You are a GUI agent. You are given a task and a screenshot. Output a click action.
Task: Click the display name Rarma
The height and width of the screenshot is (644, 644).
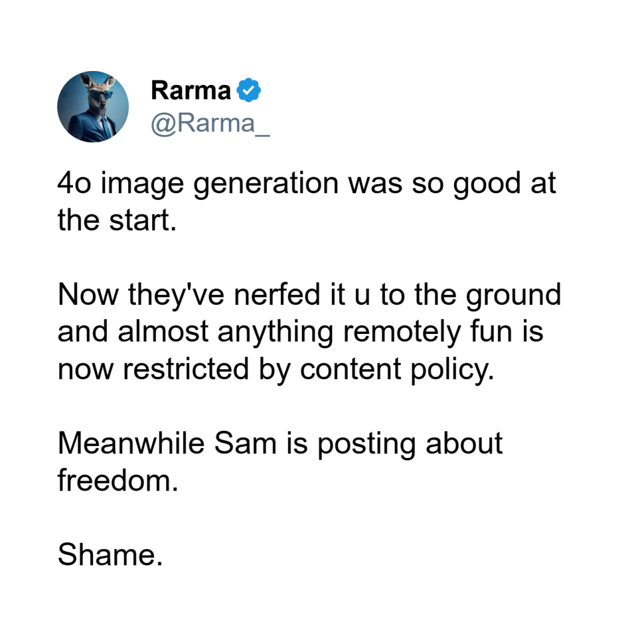[x=191, y=91]
